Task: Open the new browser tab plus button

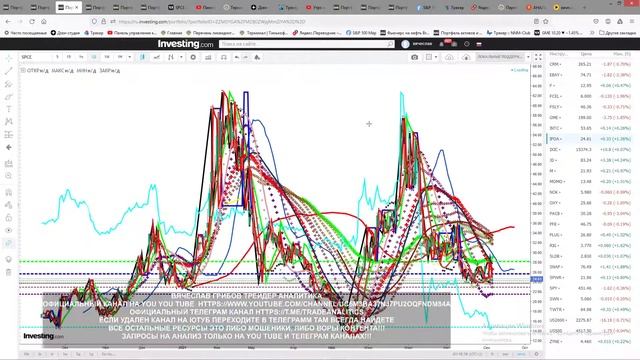Action: click(584, 7)
